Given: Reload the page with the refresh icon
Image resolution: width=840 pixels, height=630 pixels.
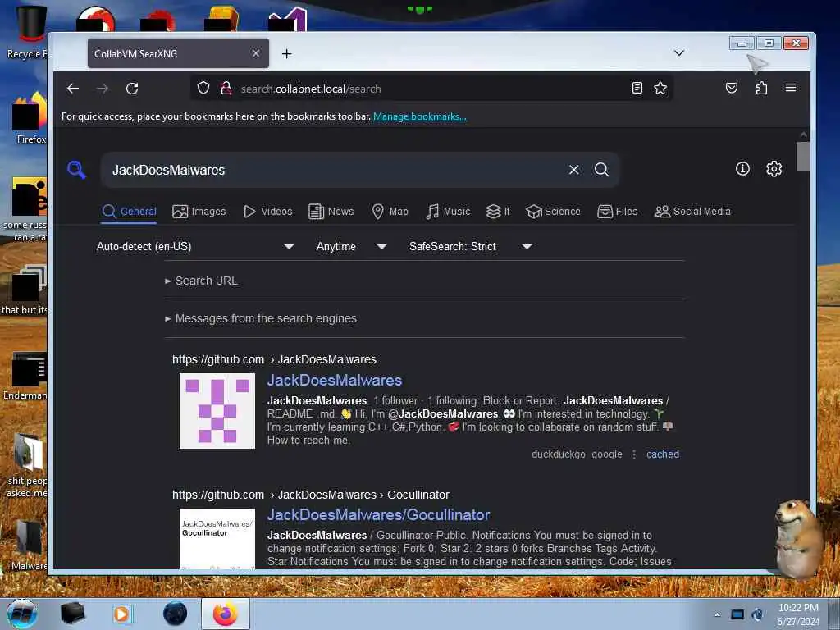Looking at the screenshot, I should (x=132, y=89).
